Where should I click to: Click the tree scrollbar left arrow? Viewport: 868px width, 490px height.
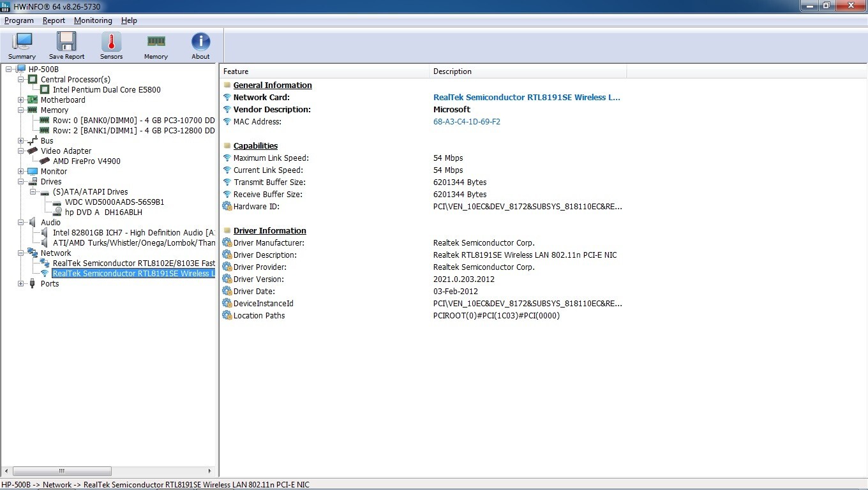coord(6,471)
